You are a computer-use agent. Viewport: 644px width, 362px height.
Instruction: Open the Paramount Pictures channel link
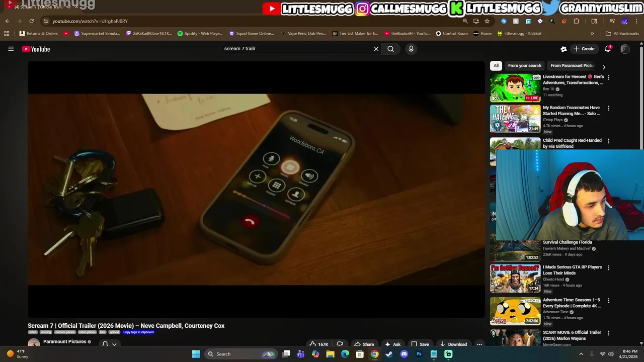tap(64, 342)
